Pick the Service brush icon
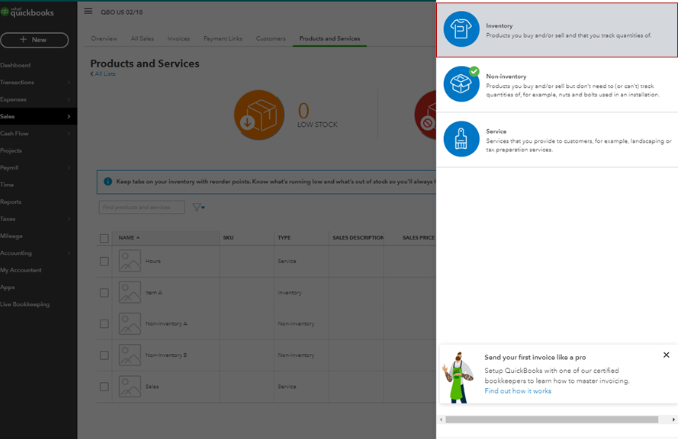Image resolution: width=682 pixels, height=439 pixels. [x=461, y=139]
